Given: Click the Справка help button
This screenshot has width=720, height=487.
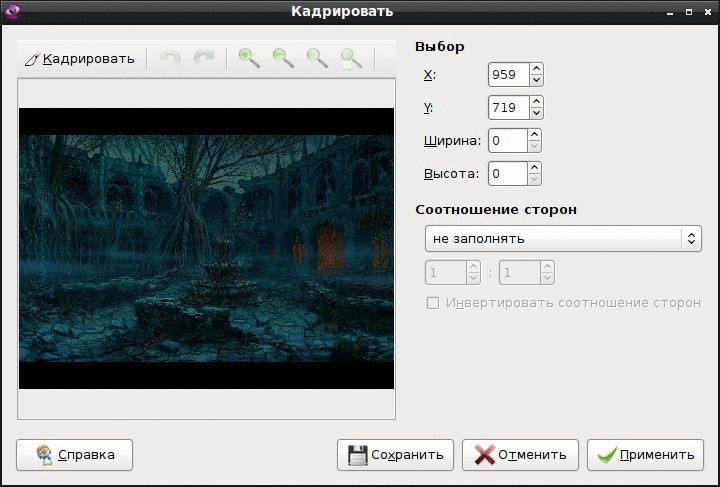Looking at the screenshot, I should [74, 455].
